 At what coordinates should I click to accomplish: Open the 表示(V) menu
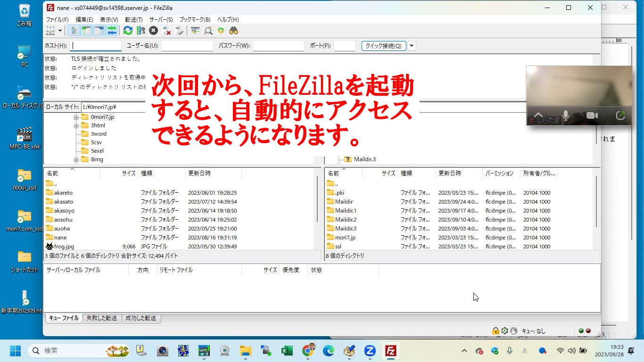(109, 19)
